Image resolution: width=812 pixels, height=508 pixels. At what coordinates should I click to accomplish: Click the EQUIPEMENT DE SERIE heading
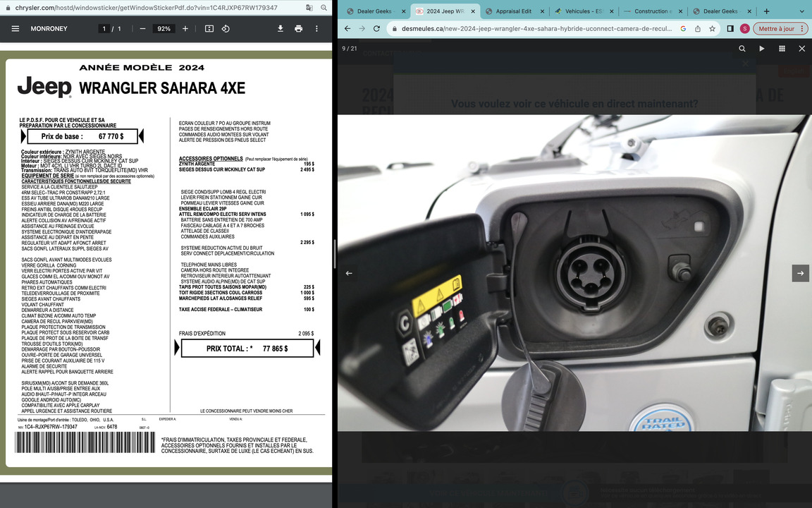click(x=48, y=176)
